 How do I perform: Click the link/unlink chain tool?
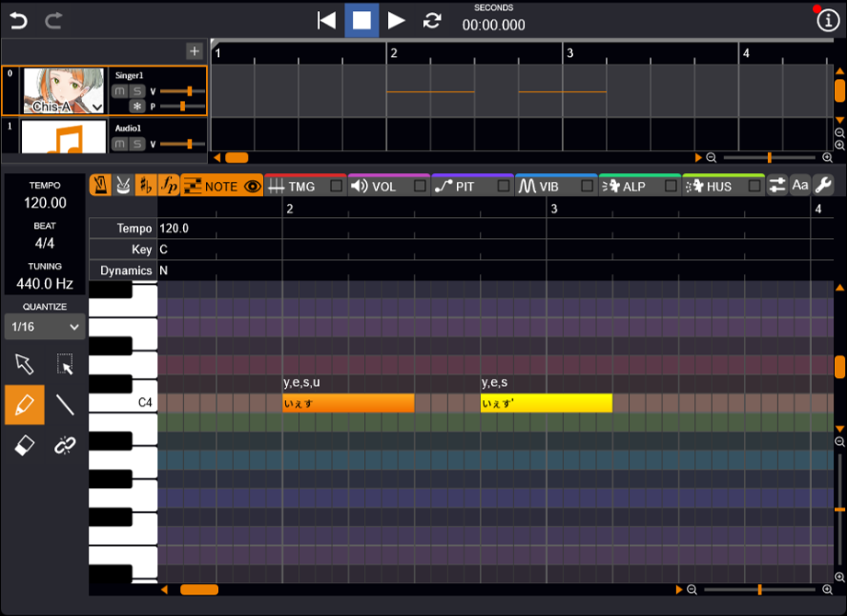pos(64,445)
